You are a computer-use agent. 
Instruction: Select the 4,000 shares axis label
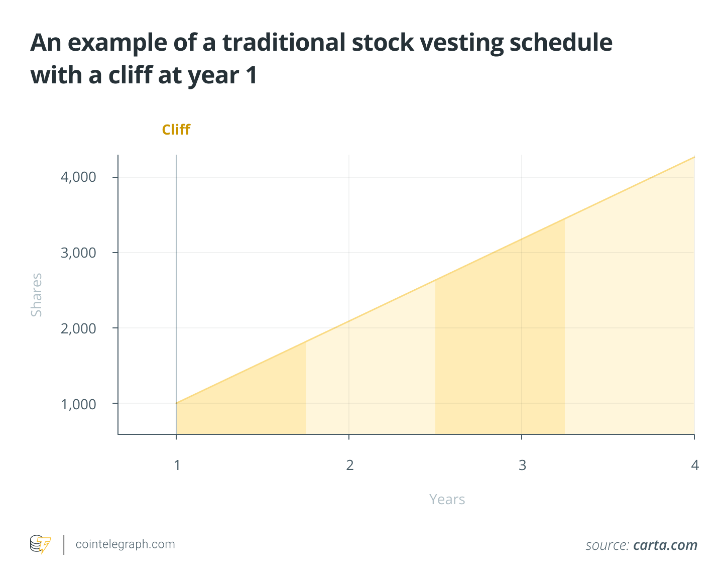tap(78, 177)
